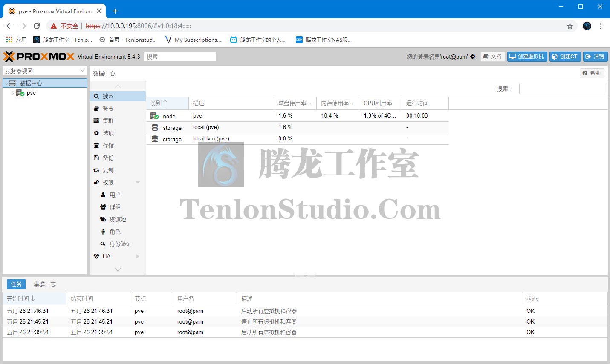Image resolution: width=610 pixels, height=364 pixels.
Task: Switch to the 任务 tasks tab
Action: click(16, 284)
